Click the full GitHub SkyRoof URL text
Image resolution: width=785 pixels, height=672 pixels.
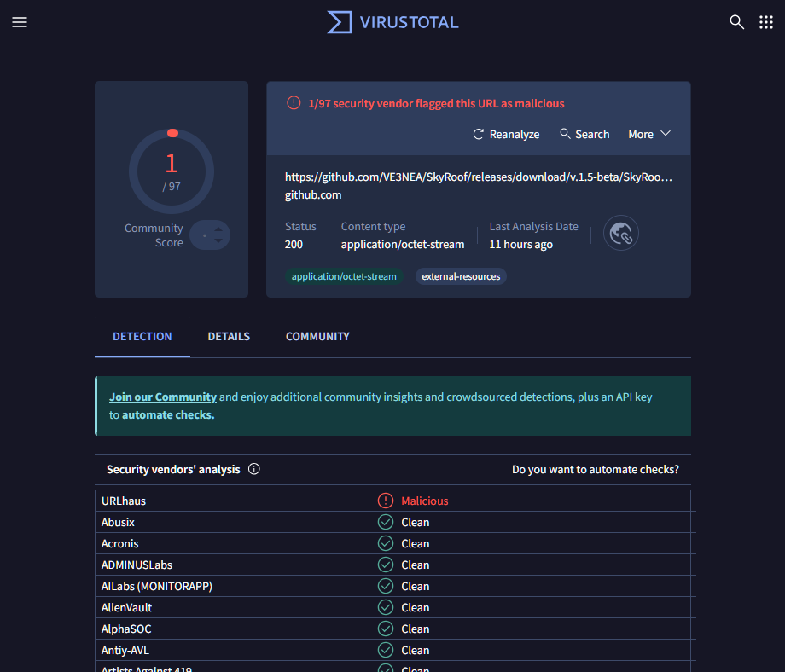coord(478,177)
